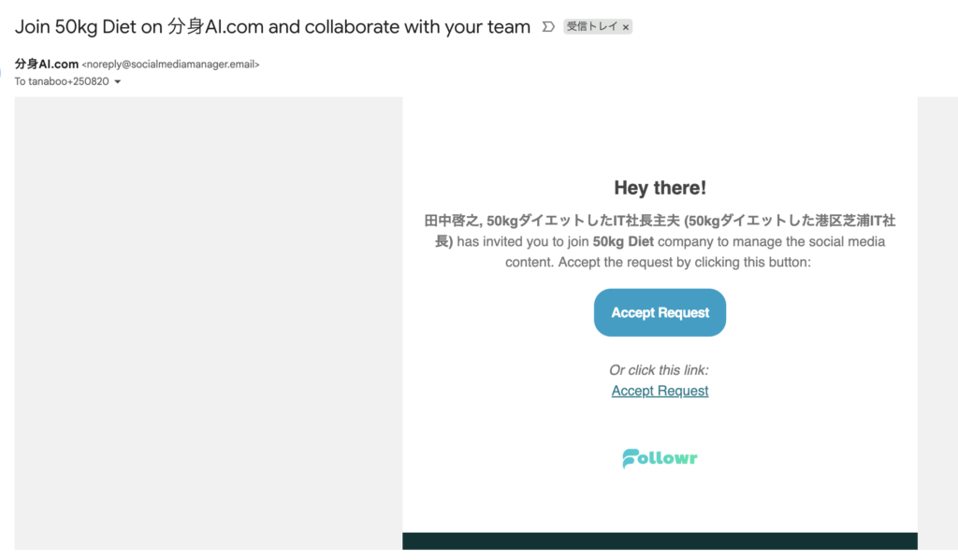Mark email with the importance marker icon

click(548, 27)
